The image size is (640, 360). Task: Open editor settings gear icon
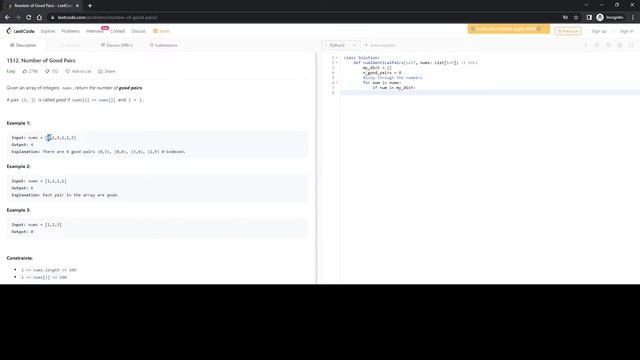pyautogui.click(x=620, y=45)
